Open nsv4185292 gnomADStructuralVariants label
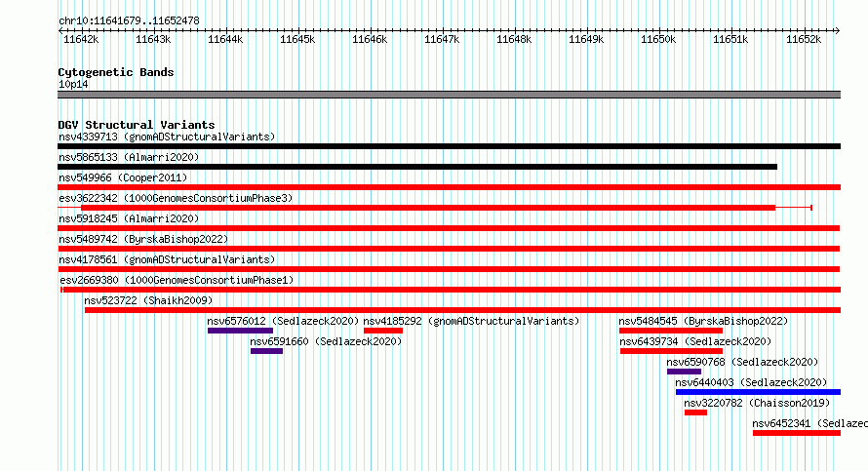Viewport: 868px width, 471px height. coord(471,321)
